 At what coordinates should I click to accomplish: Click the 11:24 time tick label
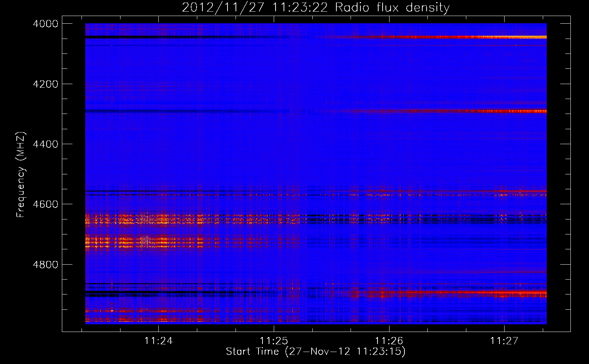(x=158, y=341)
